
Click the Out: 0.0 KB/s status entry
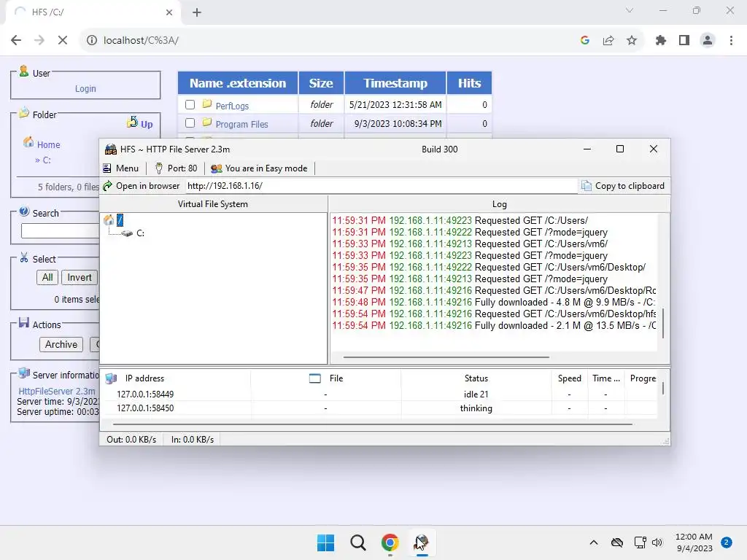(x=131, y=440)
